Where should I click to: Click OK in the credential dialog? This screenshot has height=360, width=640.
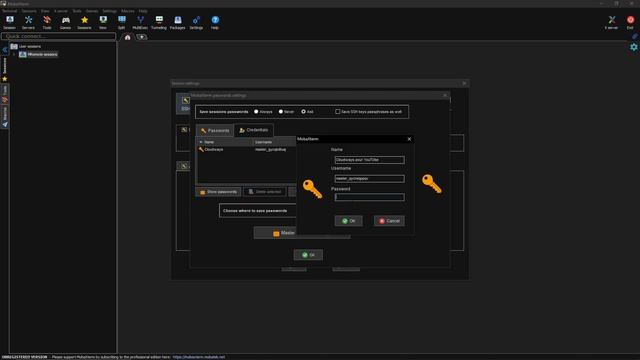pos(349,221)
